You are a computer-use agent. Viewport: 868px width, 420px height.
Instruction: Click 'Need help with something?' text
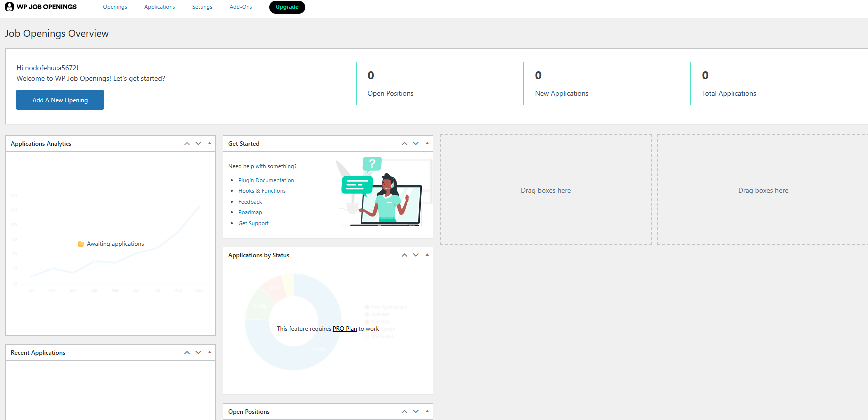262,166
